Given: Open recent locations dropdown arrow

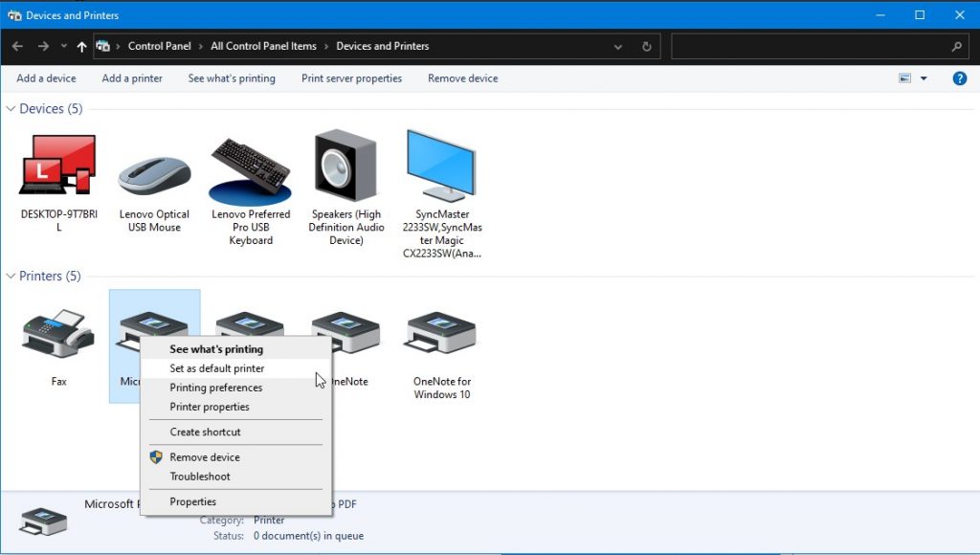Looking at the screenshot, I should 64,46.
